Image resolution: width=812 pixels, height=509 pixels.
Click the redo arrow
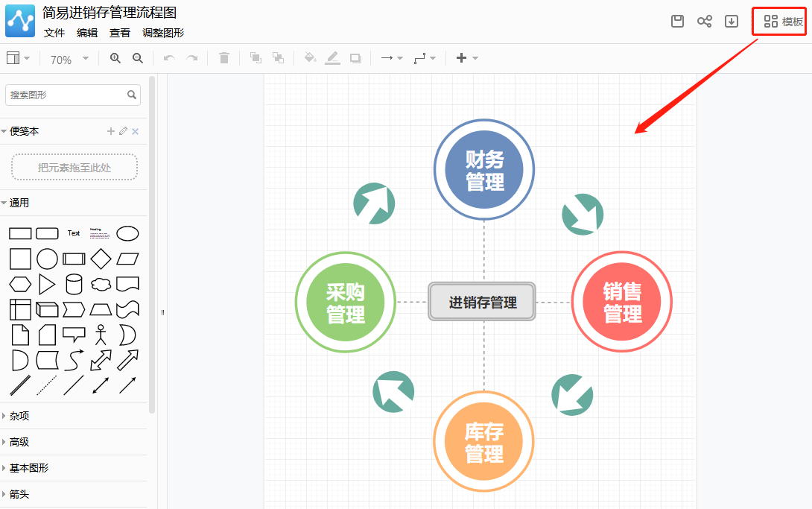click(191, 58)
